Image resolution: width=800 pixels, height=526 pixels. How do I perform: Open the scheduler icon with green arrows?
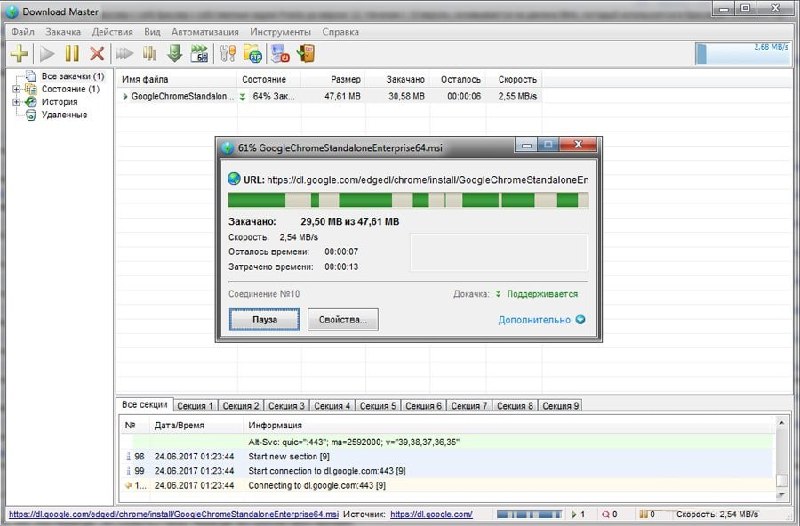tap(199, 53)
